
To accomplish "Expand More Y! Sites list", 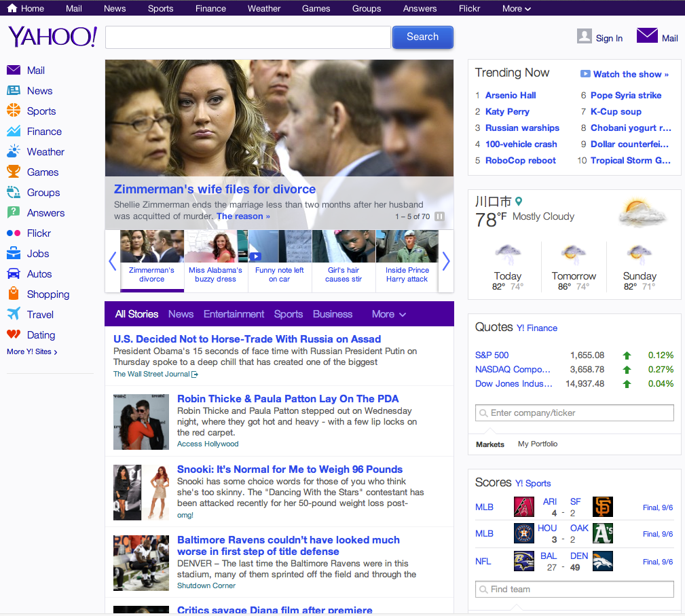I will pos(32,351).
